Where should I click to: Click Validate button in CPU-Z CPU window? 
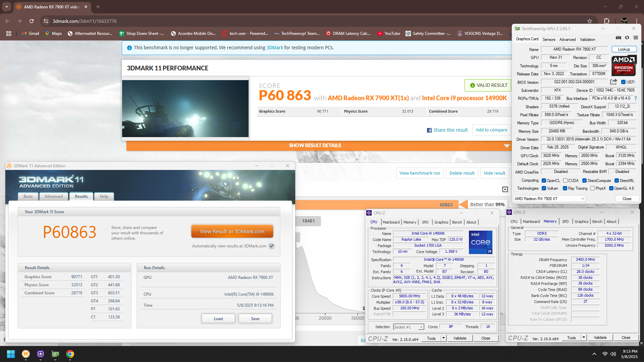pos(460,338)
